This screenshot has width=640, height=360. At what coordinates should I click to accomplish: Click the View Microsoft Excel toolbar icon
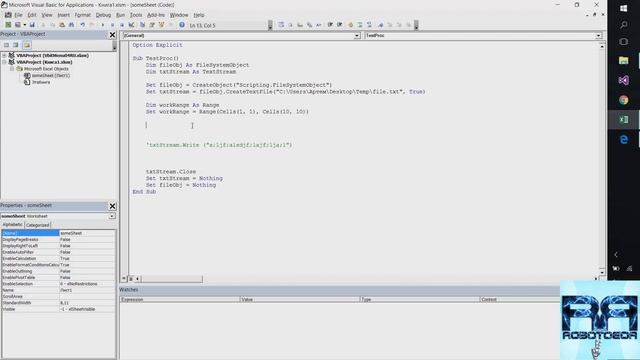click(8, 25)
